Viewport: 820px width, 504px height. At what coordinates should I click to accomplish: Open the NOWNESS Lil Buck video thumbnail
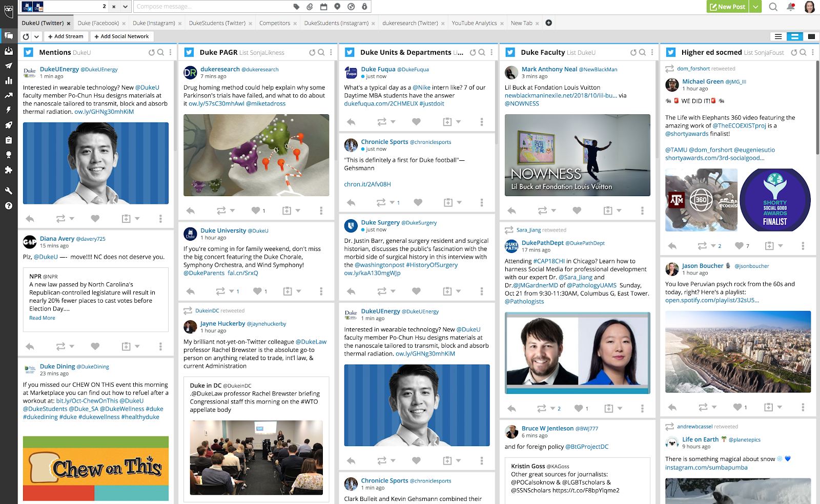577,155
